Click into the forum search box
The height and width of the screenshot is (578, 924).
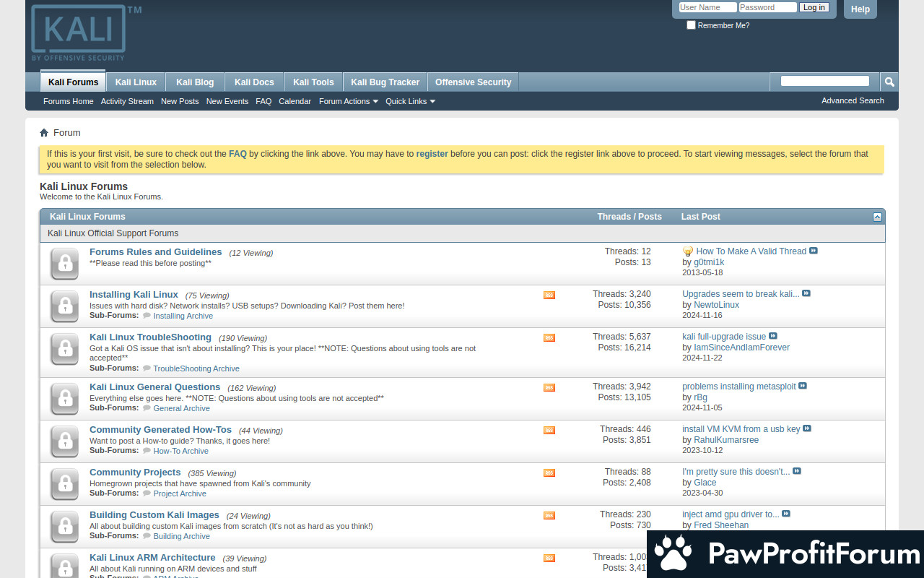pyautogui.click(x=824, y=81)
